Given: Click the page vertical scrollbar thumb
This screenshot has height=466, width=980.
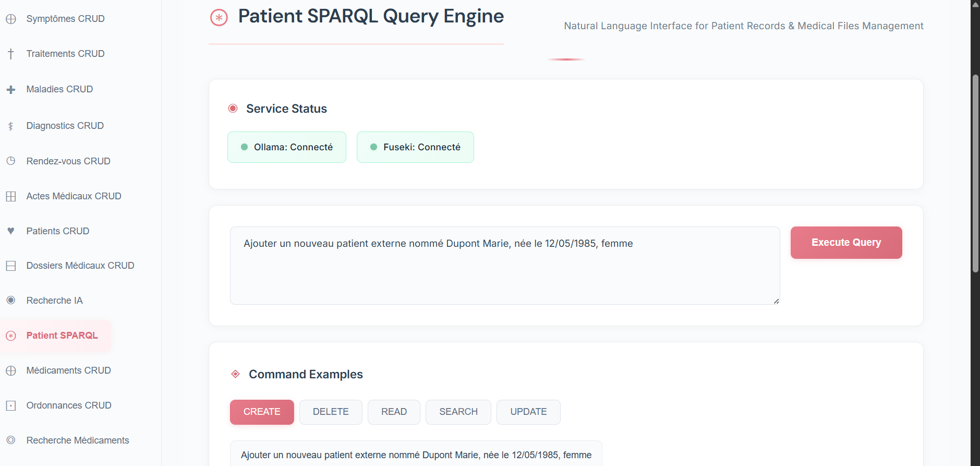Looking at the screenshot, I should pyautogui.click(x=975, y=174).
